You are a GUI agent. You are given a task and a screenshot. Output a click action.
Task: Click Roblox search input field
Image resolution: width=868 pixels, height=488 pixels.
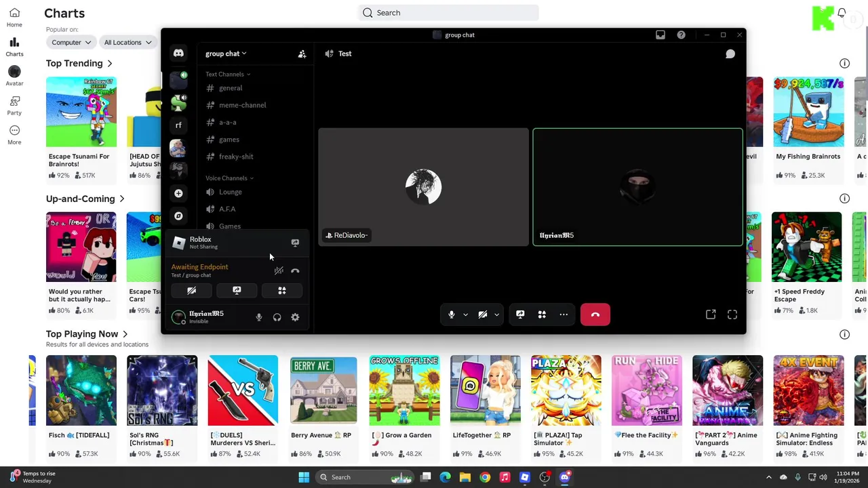coord(449,13)
